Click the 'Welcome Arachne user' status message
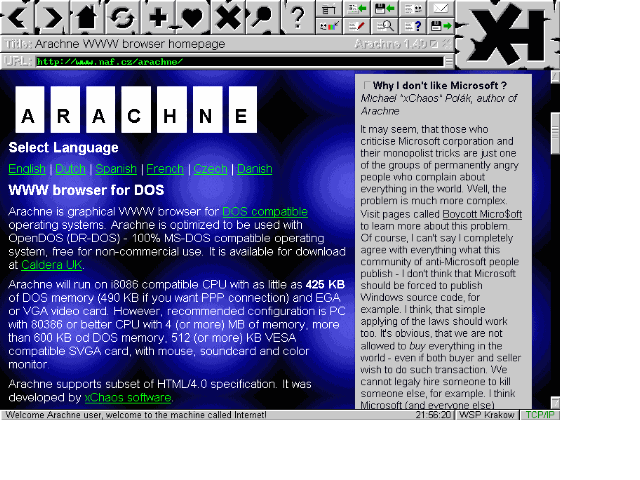 pos(136,415)
